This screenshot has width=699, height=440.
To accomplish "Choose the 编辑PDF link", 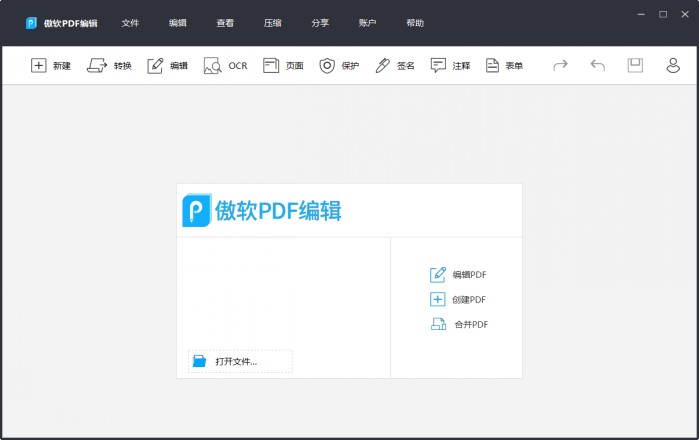I will [469, 275].
